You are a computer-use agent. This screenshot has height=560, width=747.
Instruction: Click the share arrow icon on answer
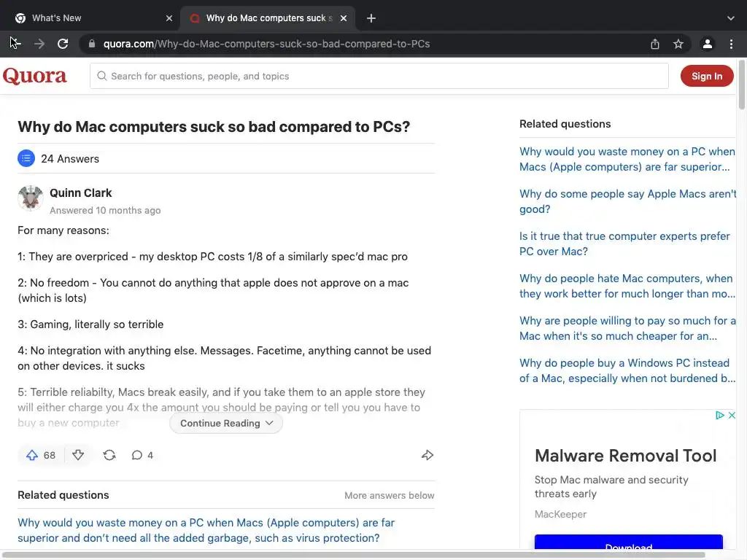427,455
